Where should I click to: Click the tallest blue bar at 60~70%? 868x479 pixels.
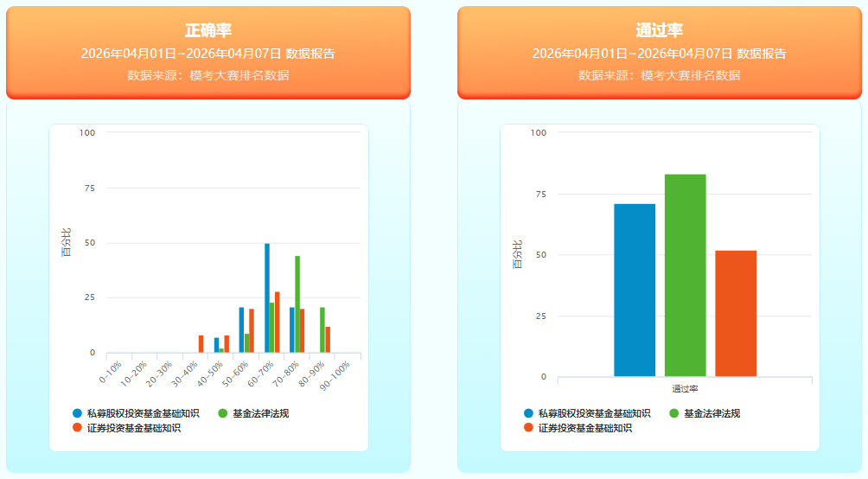pos(267,298)
